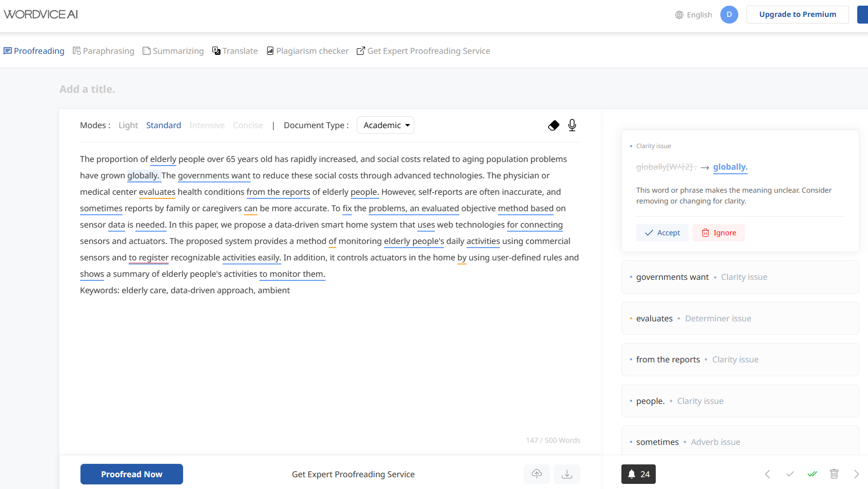Click Upgrade to Premium
The image size is (868, 489).
pos(797,14)
